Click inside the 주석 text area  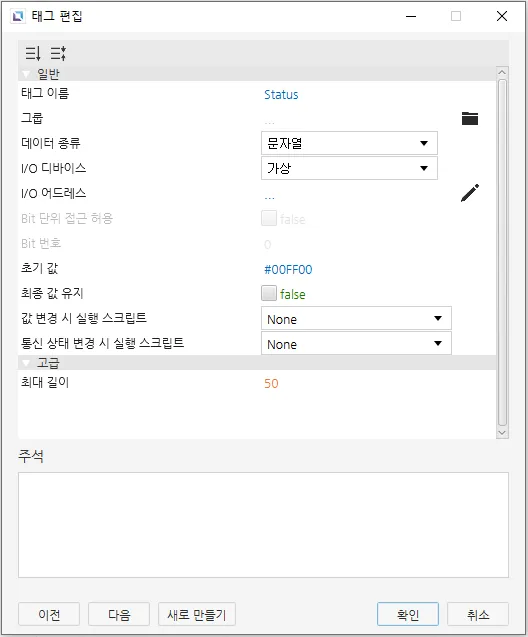pos(263,525)
